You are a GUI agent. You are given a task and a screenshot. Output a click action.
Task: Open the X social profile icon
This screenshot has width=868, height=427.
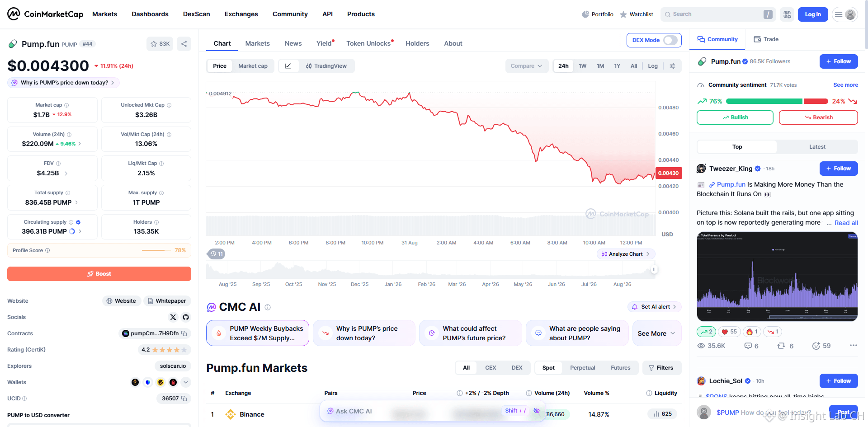pyautogui.click(x=173, y=317)
